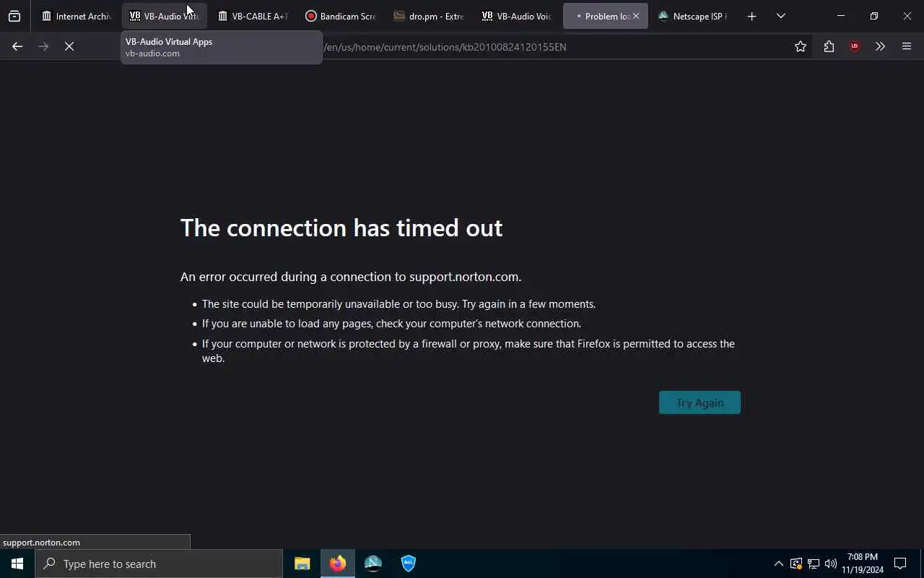Open the uBlock Origin extension icon
This screenshot has height=578, width=924.
(855, 46)
